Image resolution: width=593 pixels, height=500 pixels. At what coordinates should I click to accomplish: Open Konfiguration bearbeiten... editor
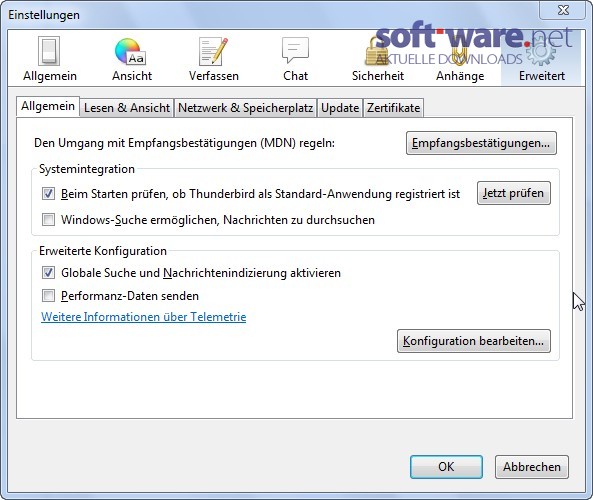(x=473, y=341)
